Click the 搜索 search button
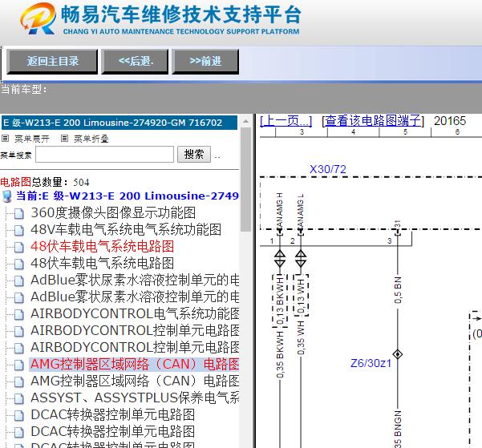This screenshot has height=448, width=482. pos(194,154)
